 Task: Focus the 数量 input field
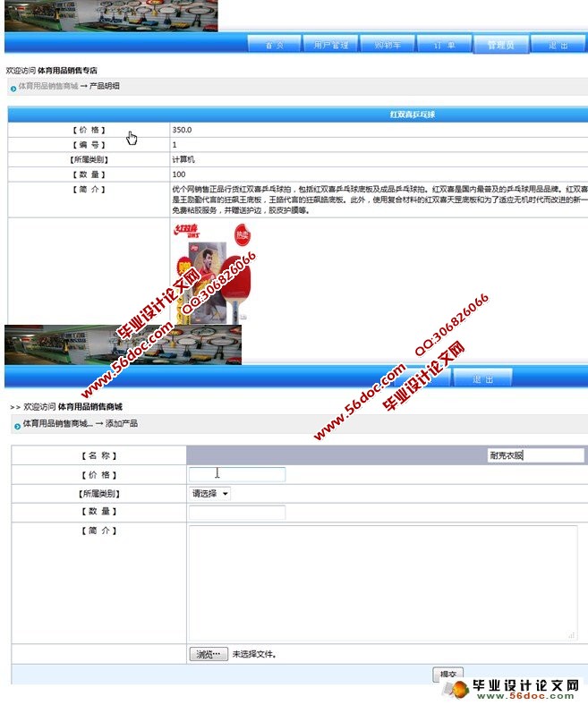tap(237, 512)
